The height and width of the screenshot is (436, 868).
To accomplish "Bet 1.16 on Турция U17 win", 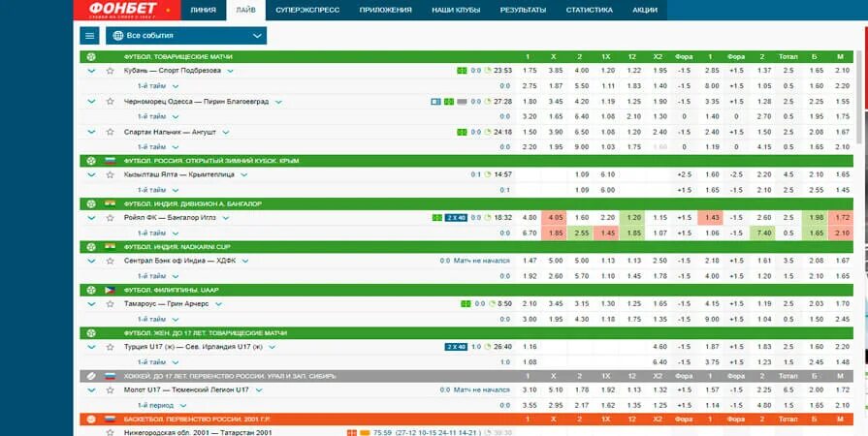I will tap(530, 347).
